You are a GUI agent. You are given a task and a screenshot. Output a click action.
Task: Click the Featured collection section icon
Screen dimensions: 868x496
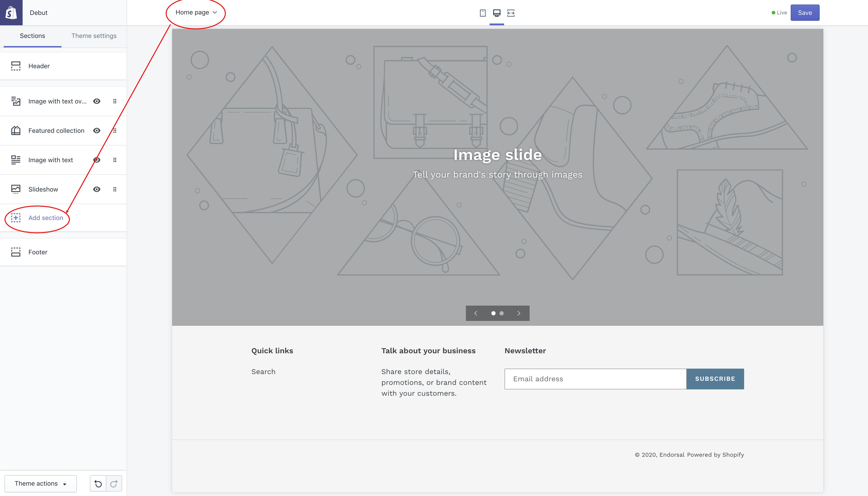[16, 131]
